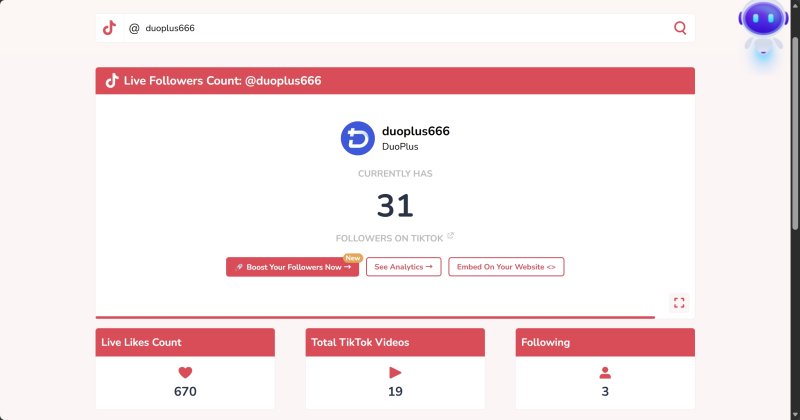The width and height of the screenshot is (800, 420).
Task: Click the duoplus666 username heading
Action: (x=416, y=131)
